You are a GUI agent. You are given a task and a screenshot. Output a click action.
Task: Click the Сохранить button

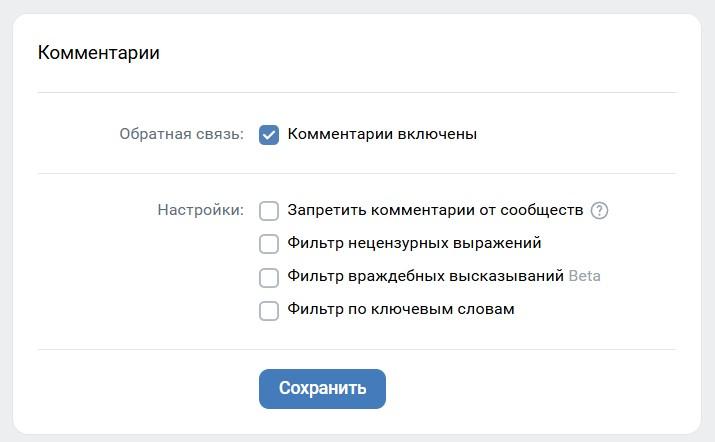tap(322, 389)
